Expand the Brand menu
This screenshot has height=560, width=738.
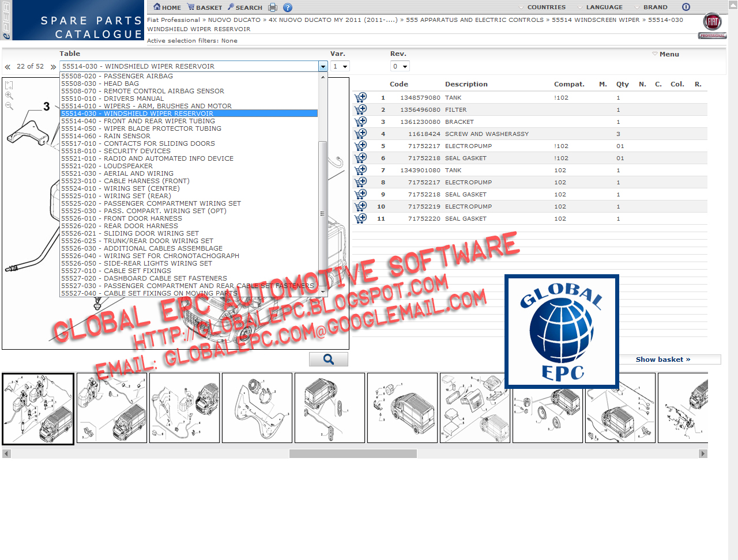[651, 7]
